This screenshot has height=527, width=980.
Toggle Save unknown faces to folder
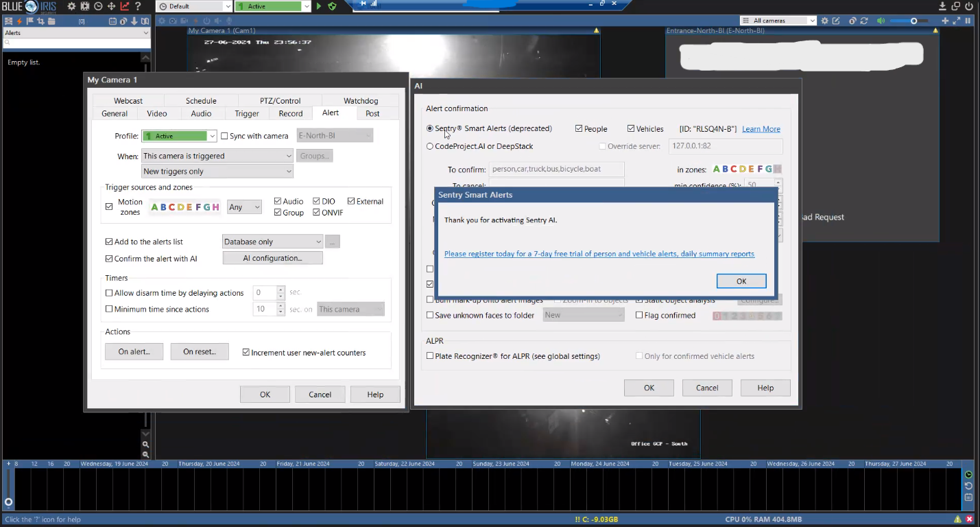(x=430, y=316)
